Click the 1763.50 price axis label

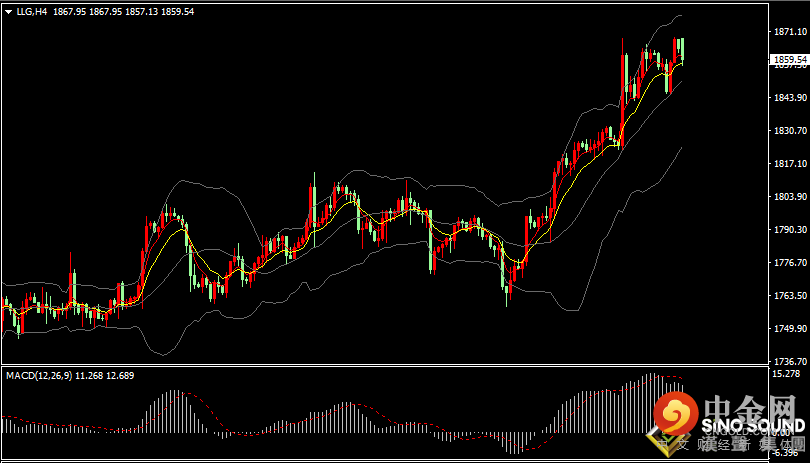click(790, 296)
